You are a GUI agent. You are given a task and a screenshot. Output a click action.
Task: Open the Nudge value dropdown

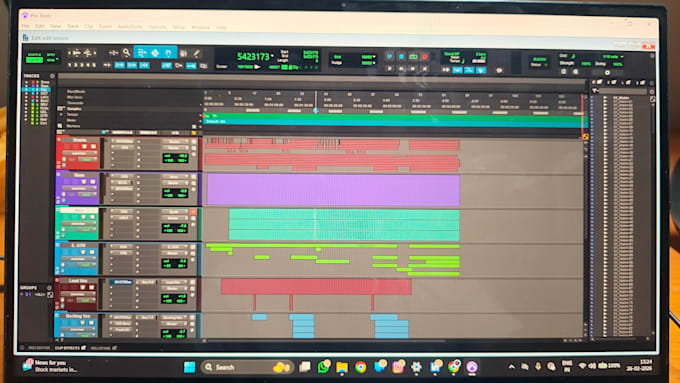click(374, 63)
